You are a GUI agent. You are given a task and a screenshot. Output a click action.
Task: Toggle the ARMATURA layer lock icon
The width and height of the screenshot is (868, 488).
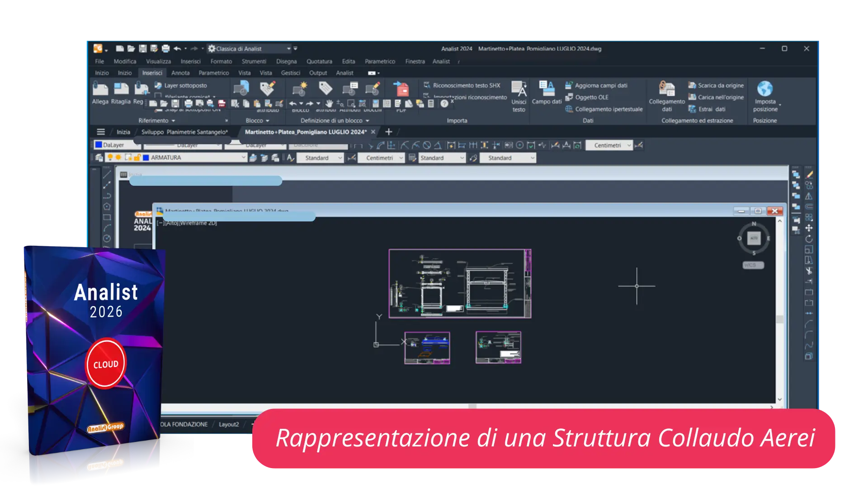click(137, 157)
